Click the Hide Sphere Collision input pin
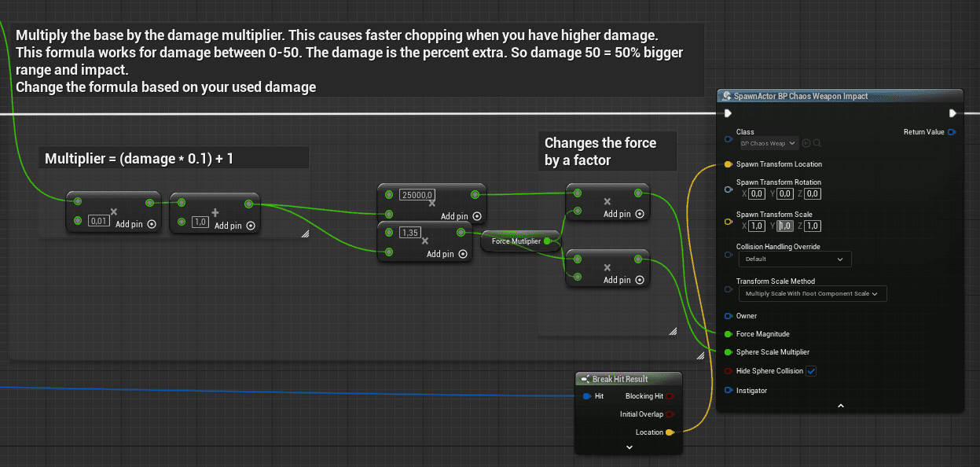Screen dimensions: 980x467 pyautogui.click(x=728, y=371)
